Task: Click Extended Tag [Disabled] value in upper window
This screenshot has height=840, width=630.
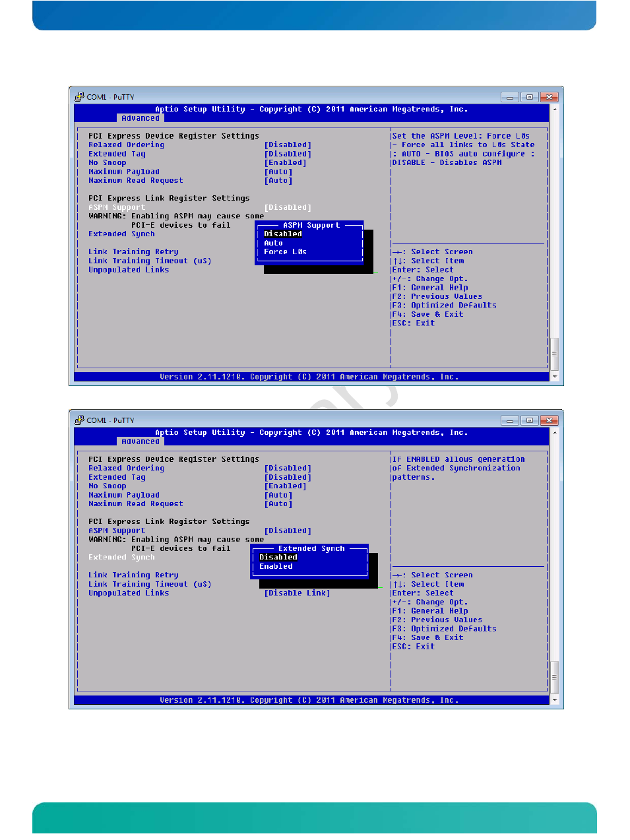Action: [288, 154]
